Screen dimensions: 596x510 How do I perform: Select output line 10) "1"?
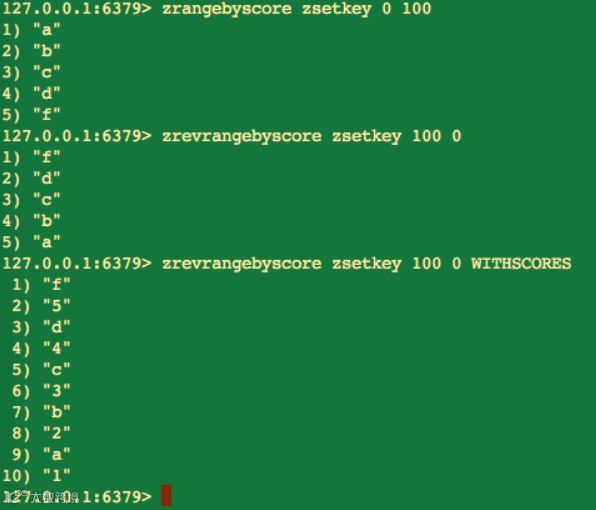[36, 475]
